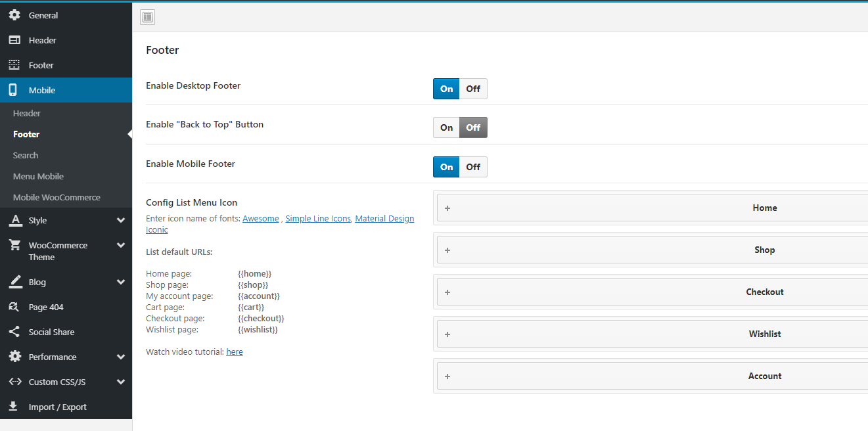Open the video tutorial "here" link
Image resolution: width=868 pixels, height=431 pixels.
[235, 352]
